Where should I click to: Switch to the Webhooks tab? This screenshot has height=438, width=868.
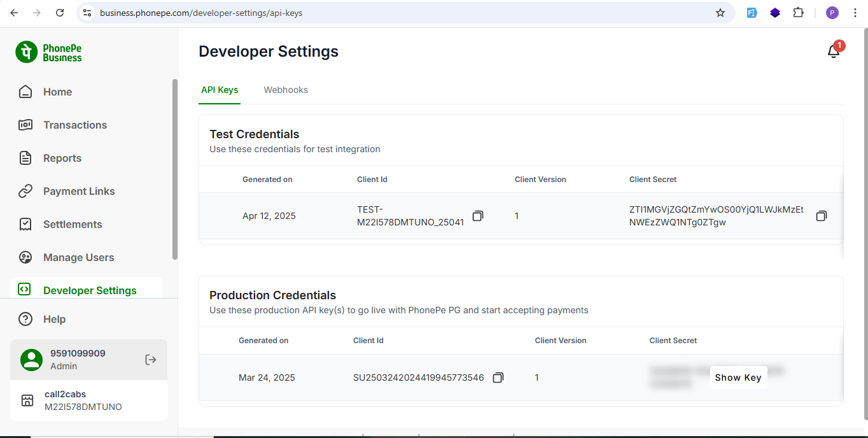tap(286, 90)
